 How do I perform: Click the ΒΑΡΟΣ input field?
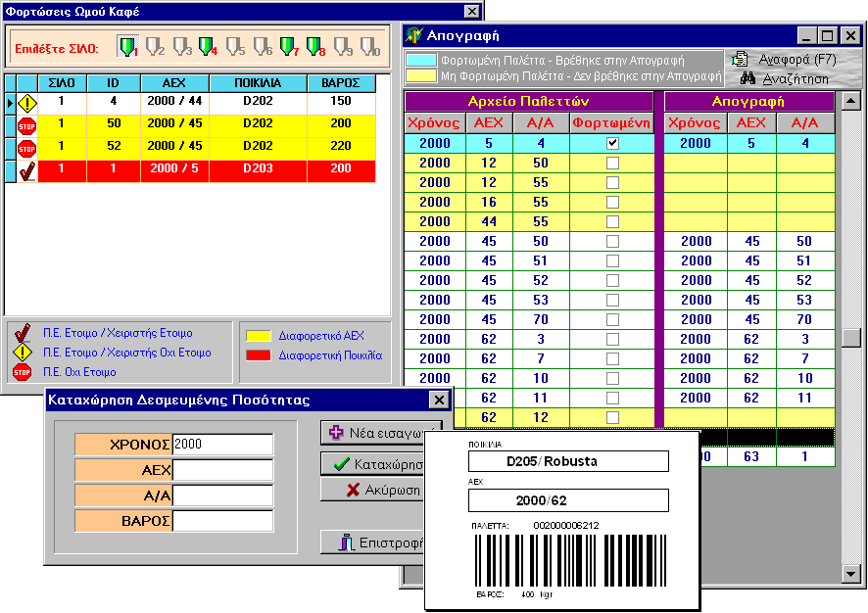pos(222,521)
